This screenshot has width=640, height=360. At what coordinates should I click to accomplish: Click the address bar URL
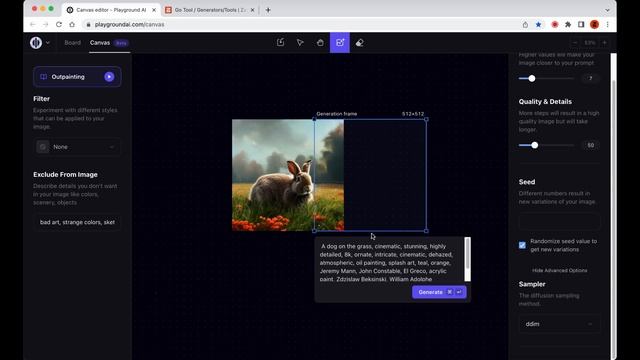pos(129,24)
